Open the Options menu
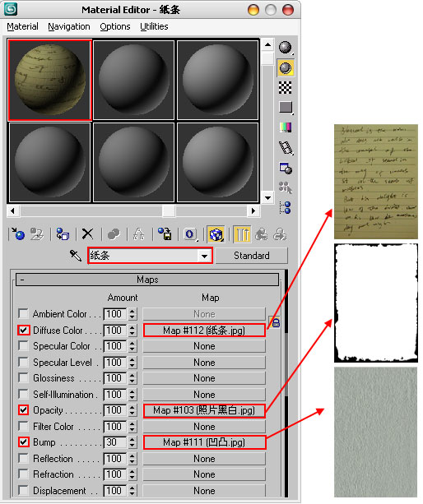This screenshot has width=423, height=504. pyautogui.click(x=115, y=26)
